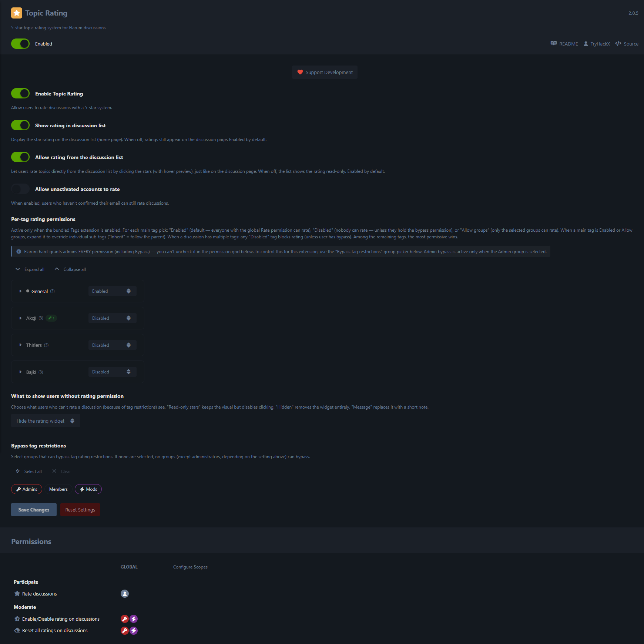
Task: Open the Bajki tag Disabled dropdown
Action: point(113,372)
